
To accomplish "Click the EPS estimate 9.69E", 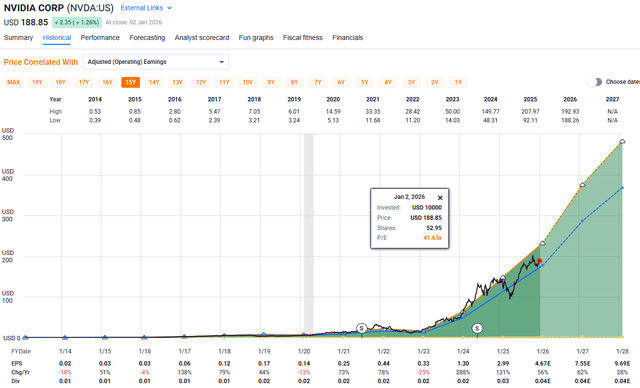I will pyautogui.click(x=622, y=363).
